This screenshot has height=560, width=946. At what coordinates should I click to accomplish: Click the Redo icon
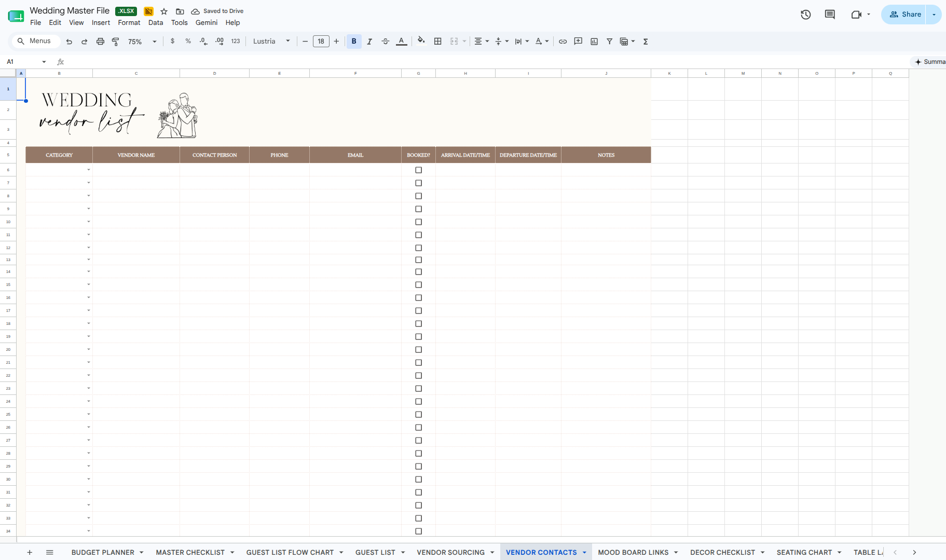tap(84, 42)
